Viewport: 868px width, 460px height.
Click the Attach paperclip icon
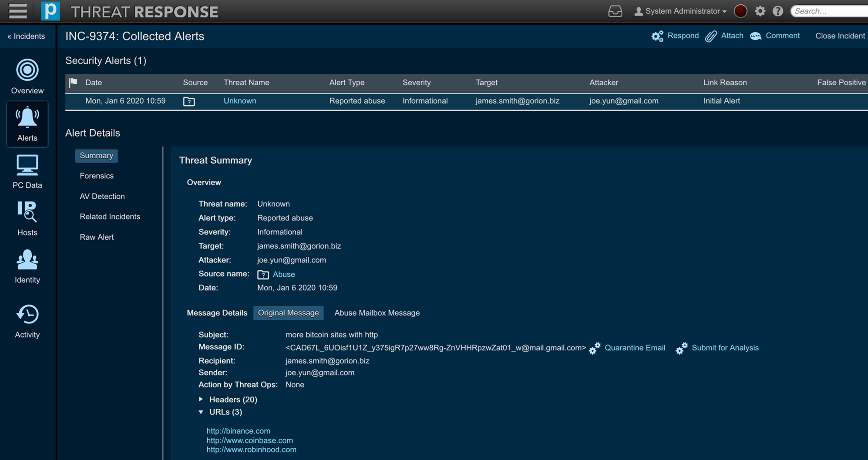(711, 36)
